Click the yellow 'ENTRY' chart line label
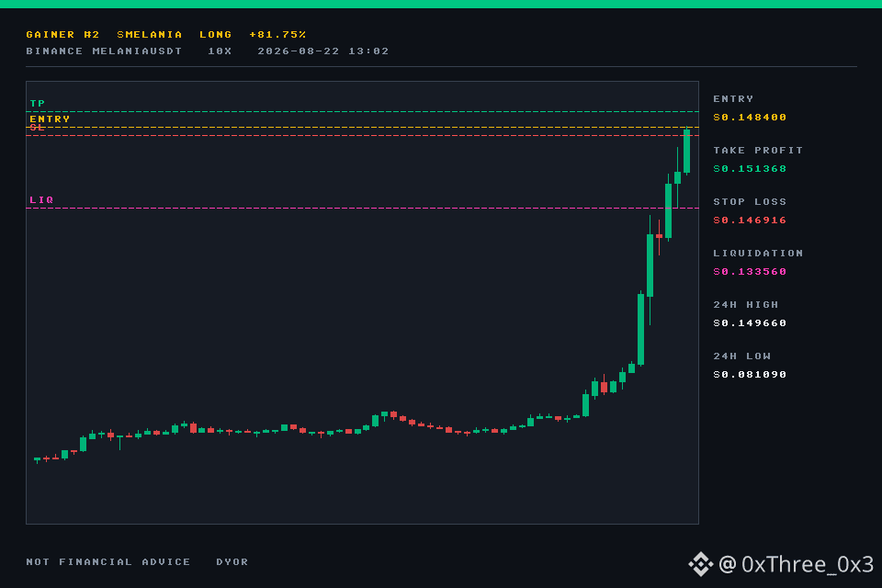This screenshot has height=588, width=882. tap(50, 119)
